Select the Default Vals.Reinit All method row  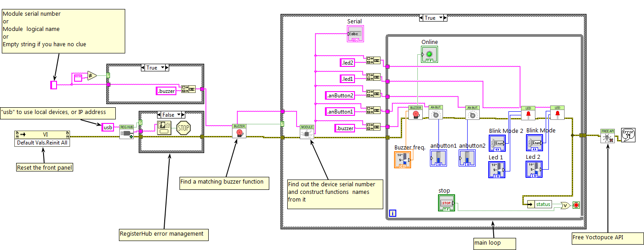[42, 143]
